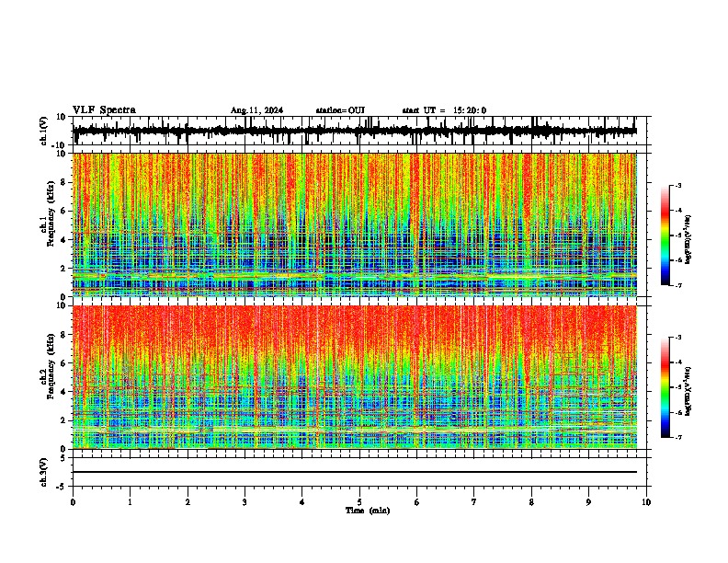Click the "ch.3(V)" axis label
Image resolution: width=728 pixels, height=563 pixels.
(x=44, y=472)
